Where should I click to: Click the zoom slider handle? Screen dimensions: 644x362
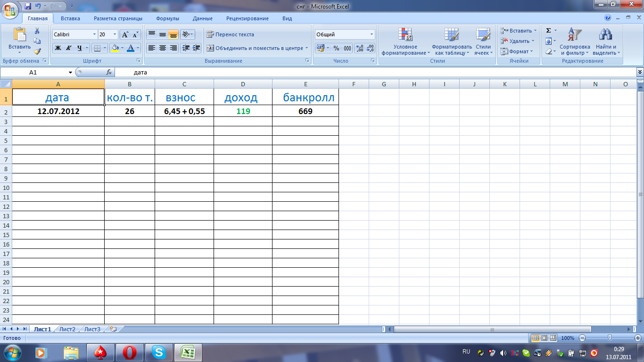(610, 338)
